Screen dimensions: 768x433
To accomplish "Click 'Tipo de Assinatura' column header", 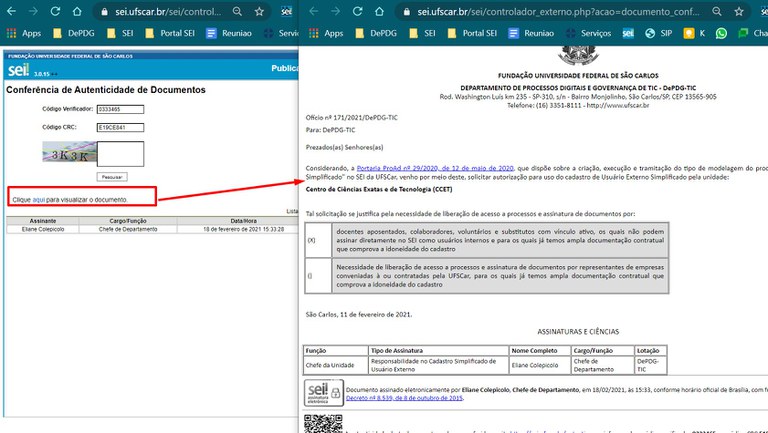I will 438,351.
